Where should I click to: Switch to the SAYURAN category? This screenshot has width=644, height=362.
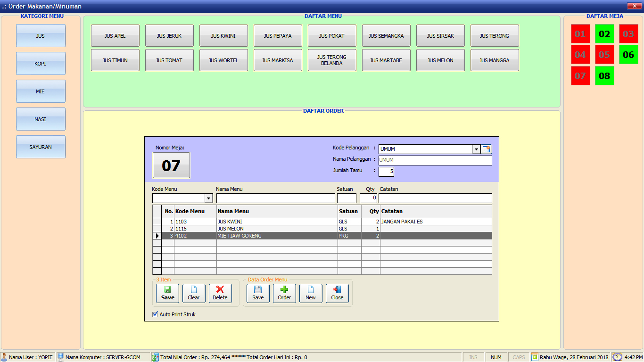coord(41,147)
